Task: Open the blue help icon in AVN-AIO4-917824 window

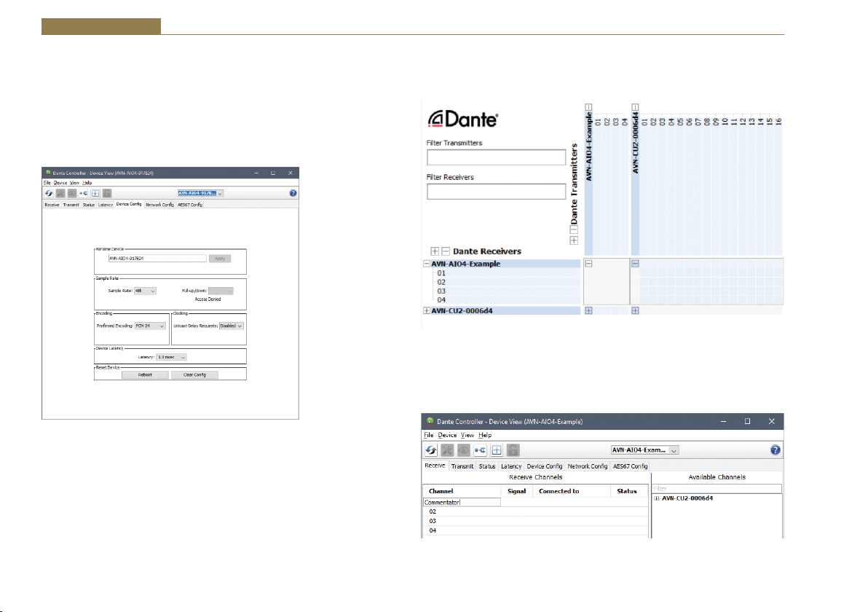Action: [x=293, y=193]
